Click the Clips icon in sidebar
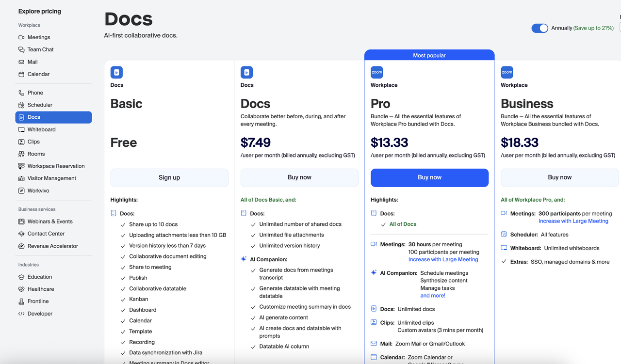 (x=21, y=142)
